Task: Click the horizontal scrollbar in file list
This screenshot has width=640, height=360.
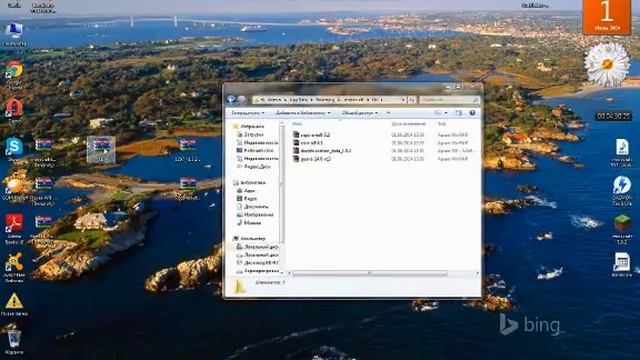Action: point(370,273)
